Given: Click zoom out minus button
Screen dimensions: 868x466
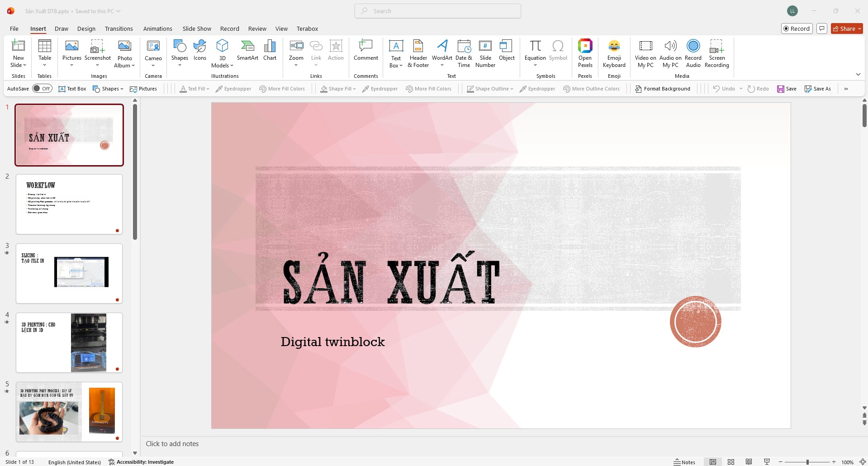Looking at the screenshot, I should (x=782, y=462).
